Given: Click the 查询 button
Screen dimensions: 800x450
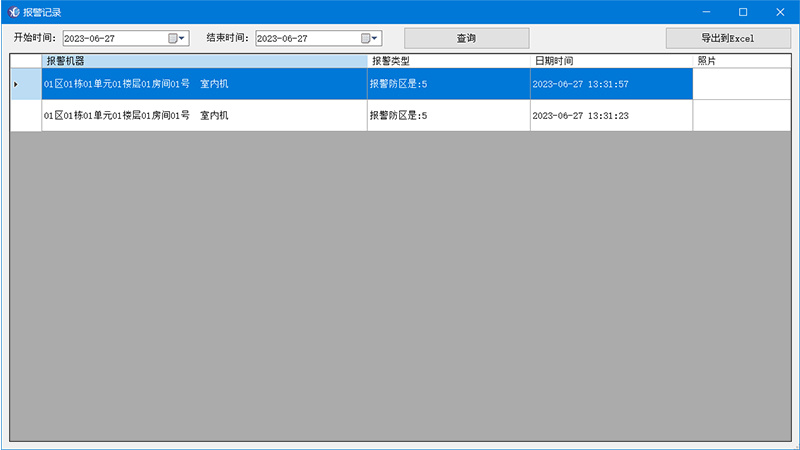Looking at the screenshot, I should pos(466,38).
